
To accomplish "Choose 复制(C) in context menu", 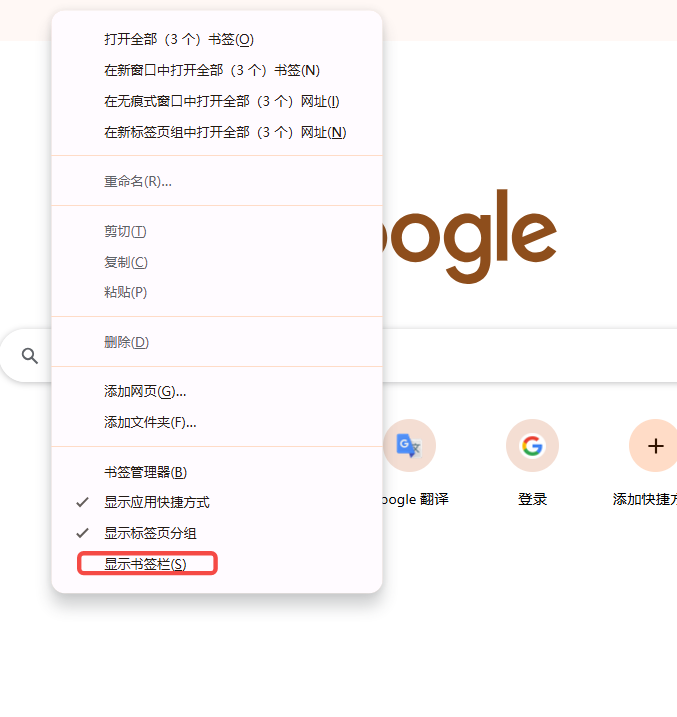I will pos(217,262).
